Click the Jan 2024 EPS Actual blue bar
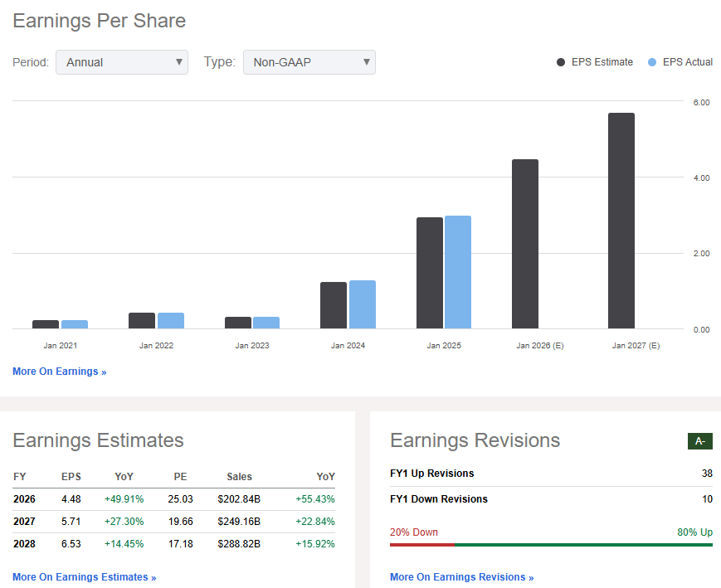Screen dimensions: 721x588 pyautogui.click(x=363, y=305)
